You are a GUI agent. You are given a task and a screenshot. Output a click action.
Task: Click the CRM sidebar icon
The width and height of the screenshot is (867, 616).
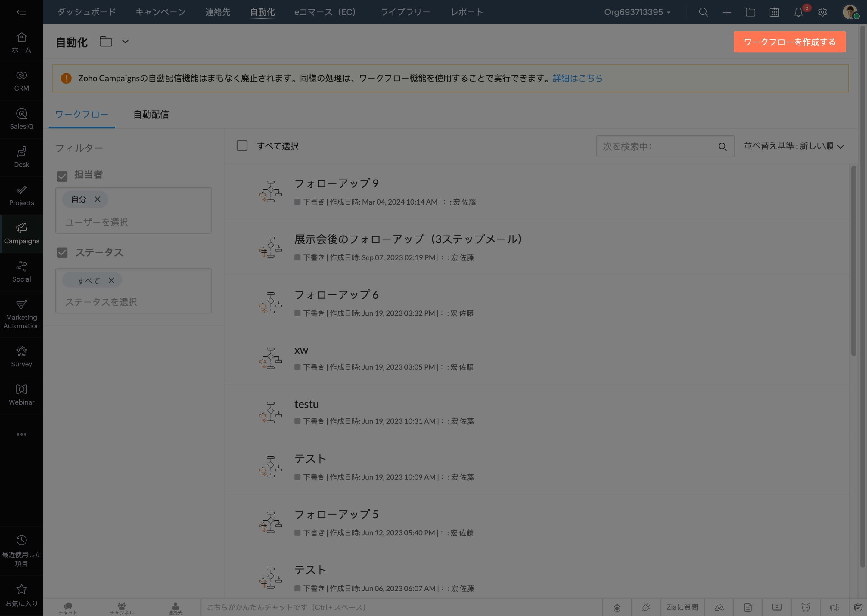point(21,81)
